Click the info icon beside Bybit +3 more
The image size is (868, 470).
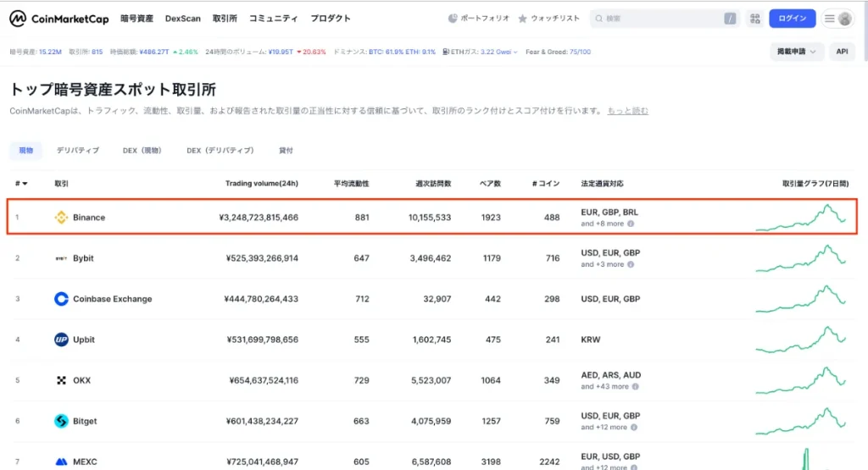coord(631,264)
